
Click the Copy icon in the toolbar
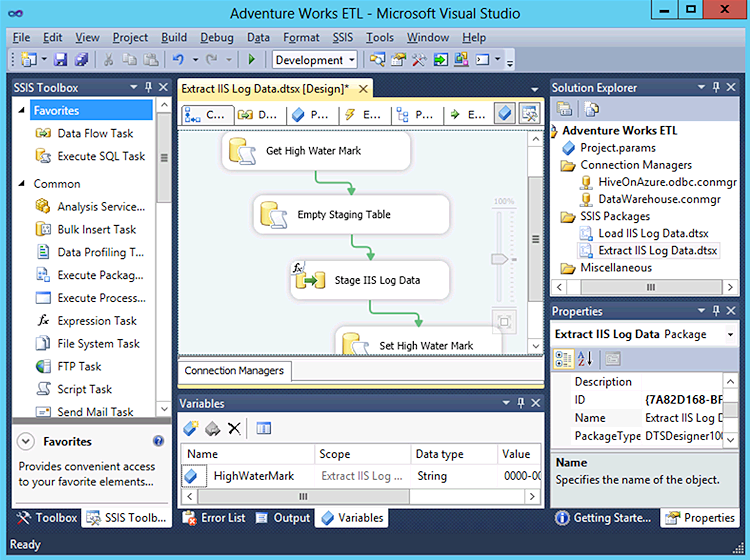130,60
